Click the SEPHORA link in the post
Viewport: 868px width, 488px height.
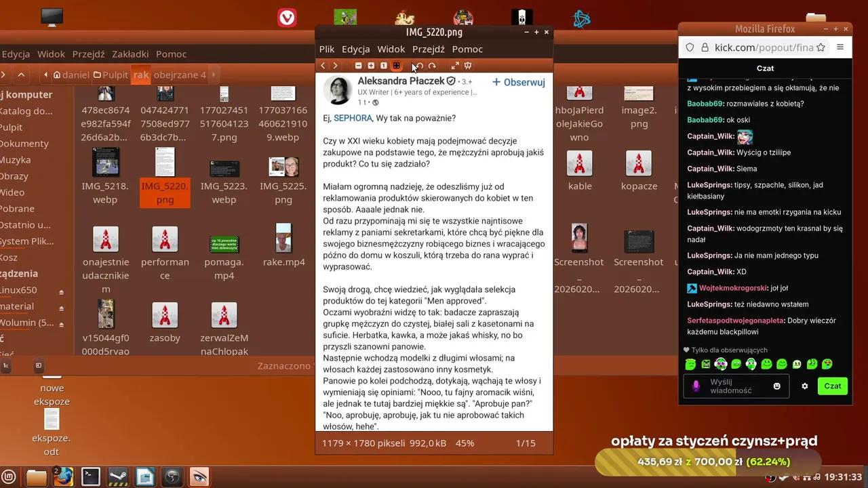(x=353, y=118)
